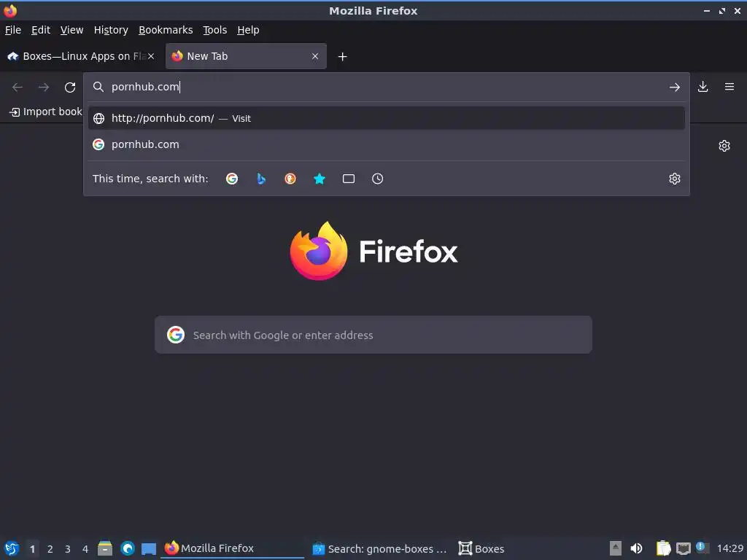Viewport: 747px width, 560px height.
Task: Open the History menu
Action: click(111, 30)
